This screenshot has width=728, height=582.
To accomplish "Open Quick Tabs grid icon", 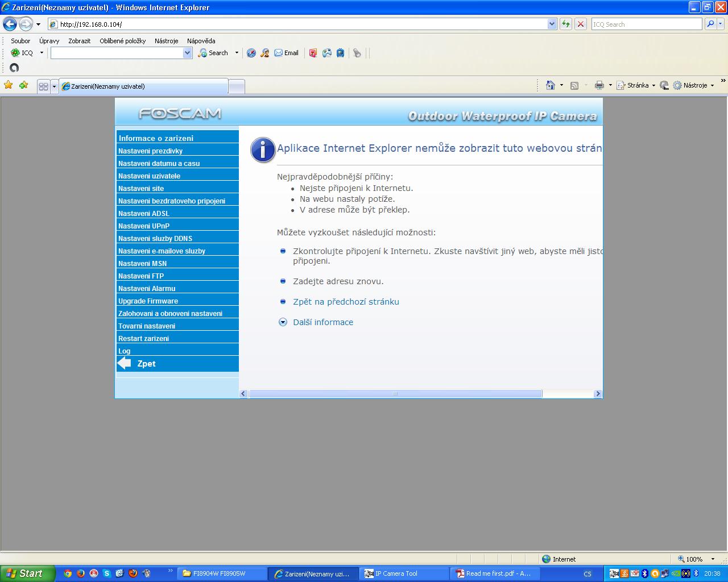I will 43,86.
